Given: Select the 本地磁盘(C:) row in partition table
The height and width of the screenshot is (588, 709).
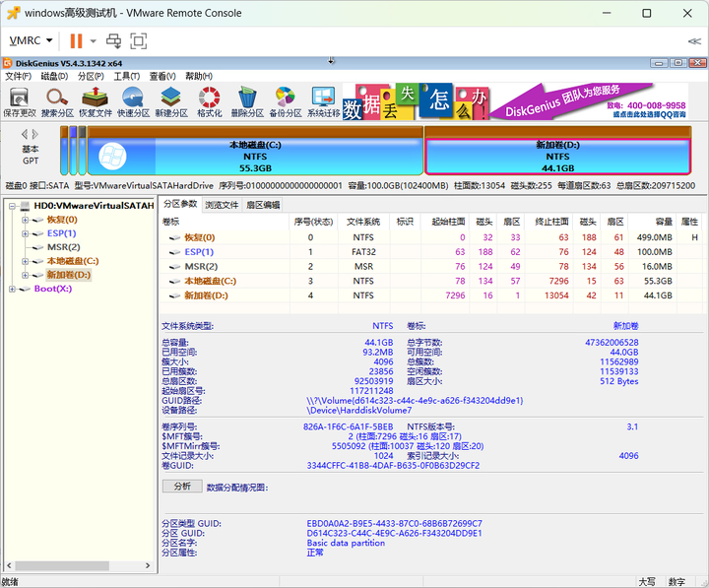Looking at the screenshot, I should [431, 281].
